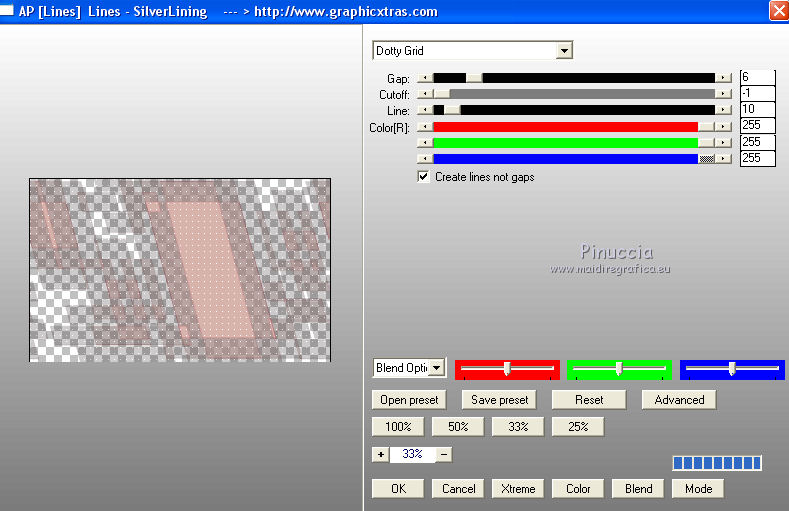The height and width of the screenshot is (511, 789).
Task: Click the OK button
Action: pyautogui.click(x=398, y=489)
